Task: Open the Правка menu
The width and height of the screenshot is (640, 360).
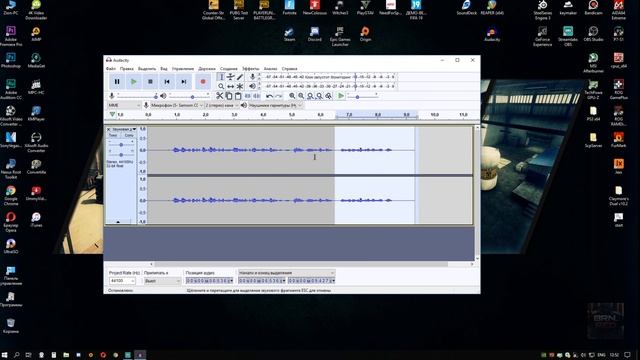Action: tap(127, 69)
